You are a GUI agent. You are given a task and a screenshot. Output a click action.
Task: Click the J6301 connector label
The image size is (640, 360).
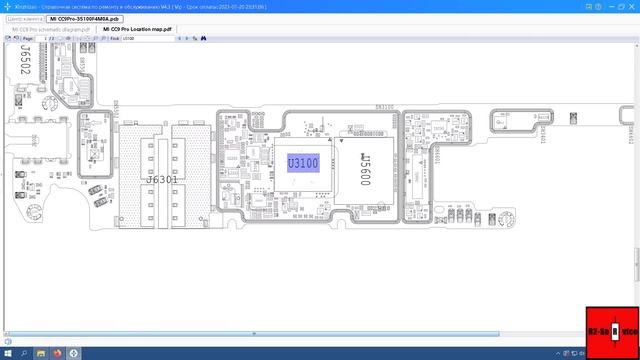pyautogui.click(x=162, y=180)
